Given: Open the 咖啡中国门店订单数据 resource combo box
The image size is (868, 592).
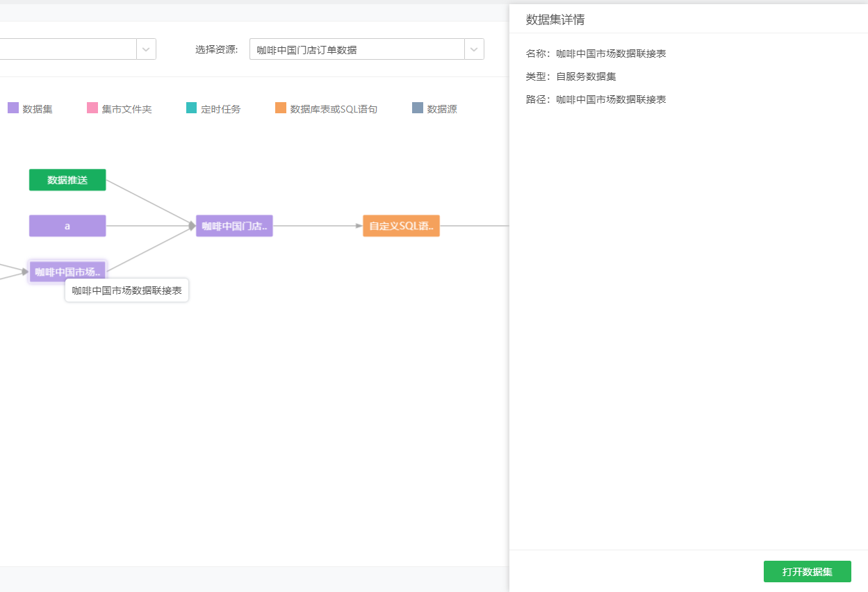Looking at the screenshot, I should click(357, 49).
